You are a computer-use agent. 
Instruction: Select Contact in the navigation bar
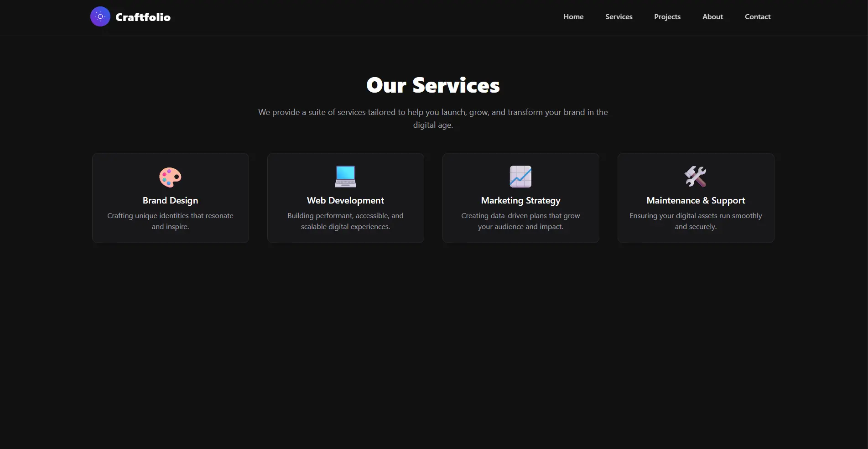click(x=758, y=17)
